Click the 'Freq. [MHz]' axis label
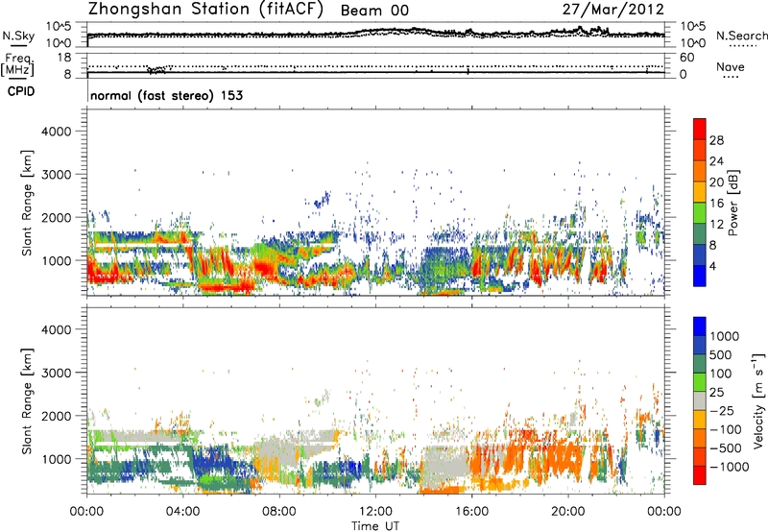This screenshot has width=768, height=532. click(x=17, y=64)
